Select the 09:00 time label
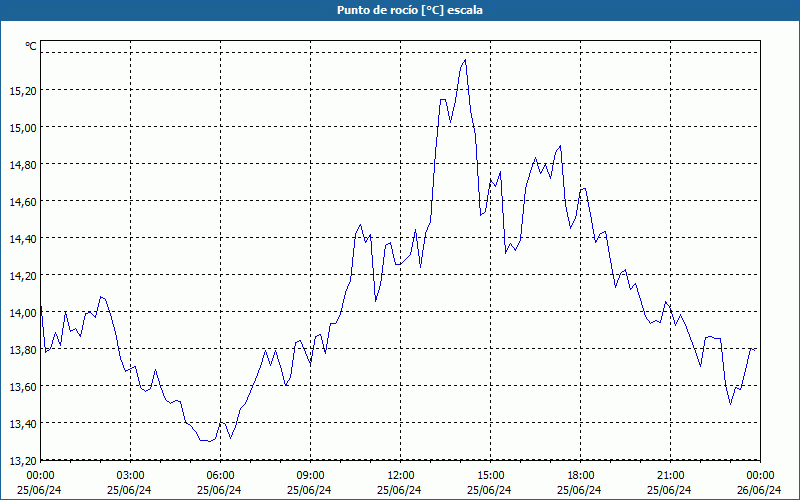The image size is (800, 500). (x=310, y=475)
